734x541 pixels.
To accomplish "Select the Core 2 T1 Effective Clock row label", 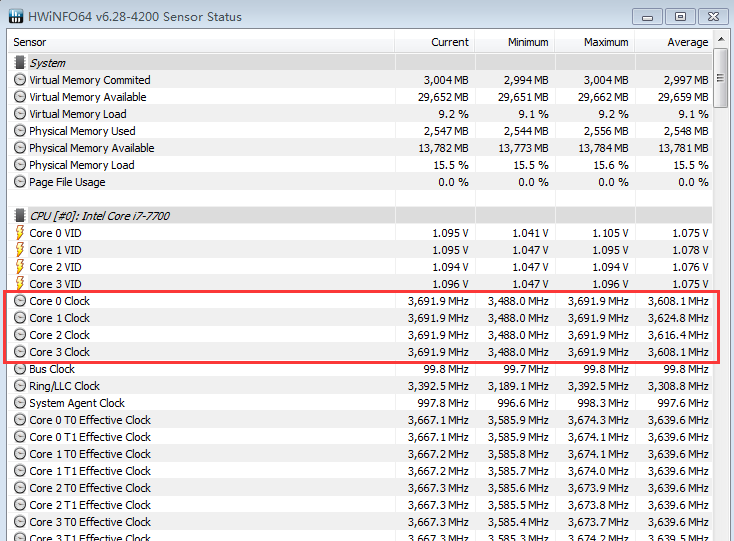I will click(90, 505).
